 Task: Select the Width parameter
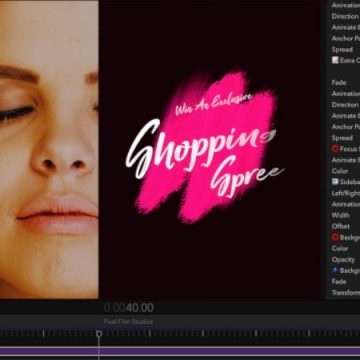pyautogui.click(x=340, y=215)
